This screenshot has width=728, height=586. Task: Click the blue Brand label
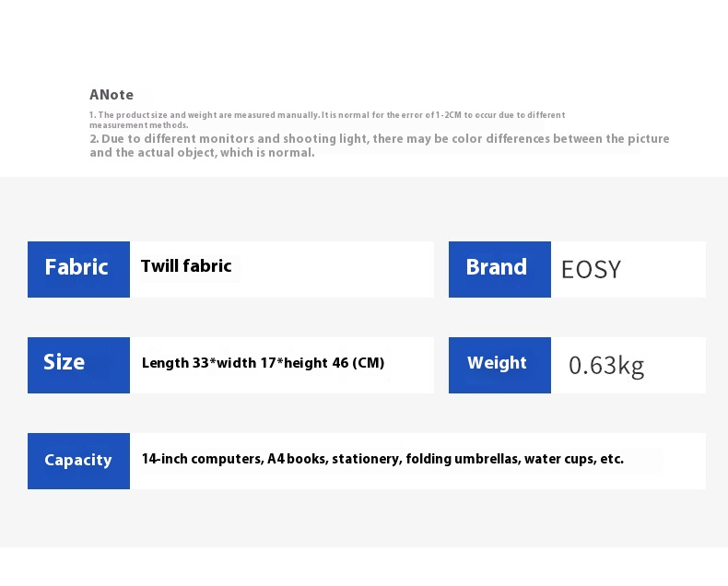point(499,269)
